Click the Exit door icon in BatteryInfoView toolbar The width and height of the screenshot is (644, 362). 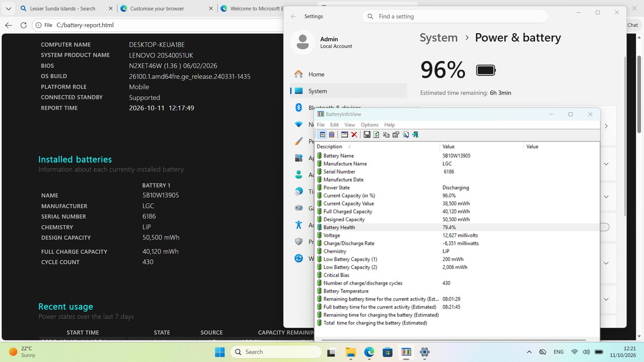(415, 134)
